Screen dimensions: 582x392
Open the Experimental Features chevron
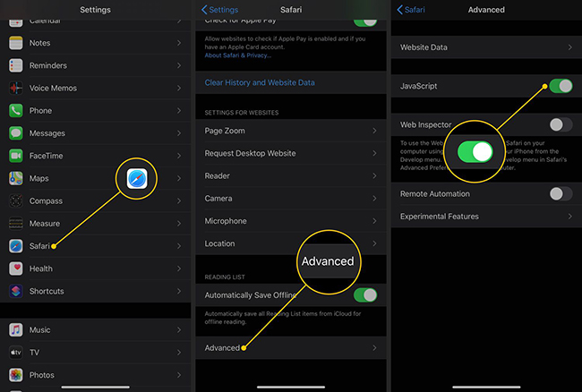coord(570,217)
